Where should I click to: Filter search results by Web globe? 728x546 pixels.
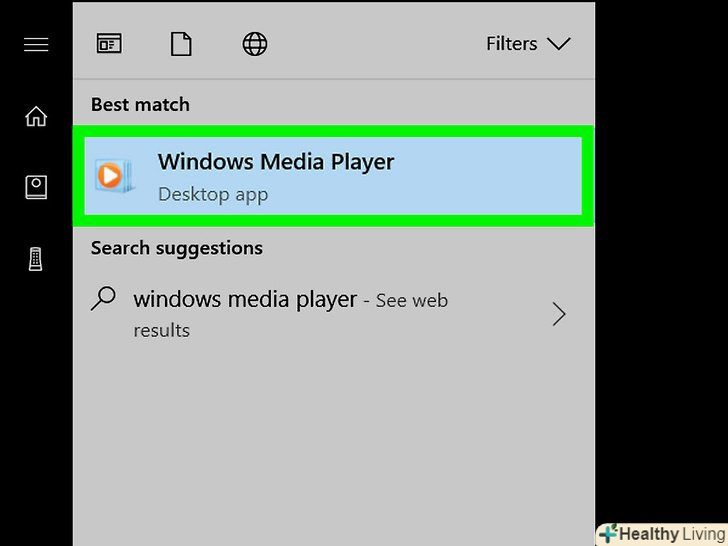(x=254, y=44)
